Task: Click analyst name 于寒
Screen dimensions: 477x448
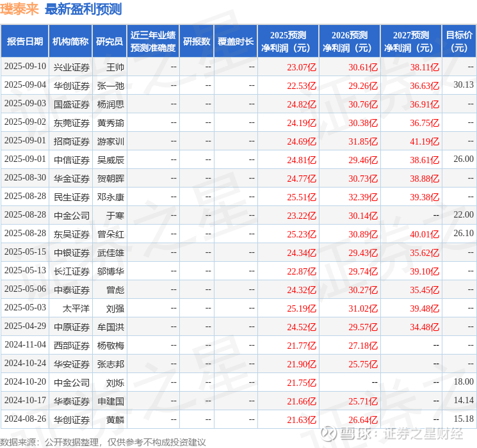Action: click(115, 216)
